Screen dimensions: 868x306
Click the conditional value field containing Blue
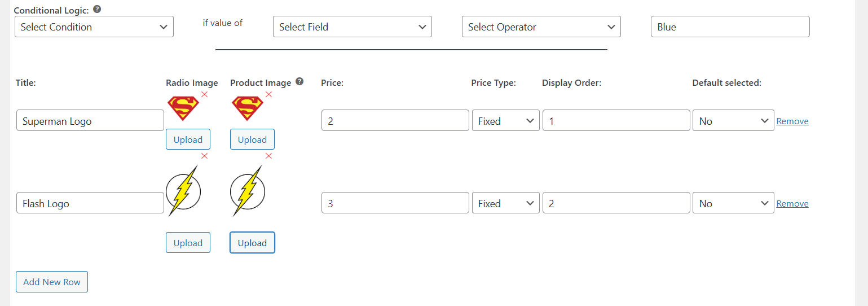coord(730,27)
